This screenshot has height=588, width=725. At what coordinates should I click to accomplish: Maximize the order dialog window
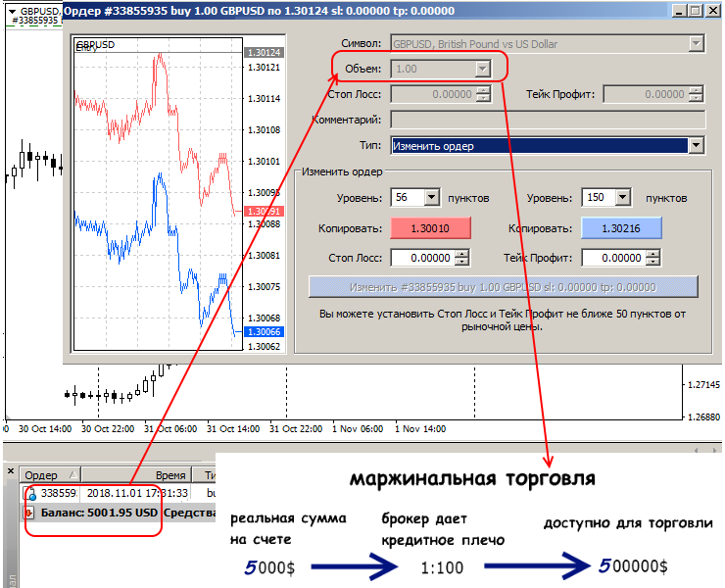click(694, 11)
